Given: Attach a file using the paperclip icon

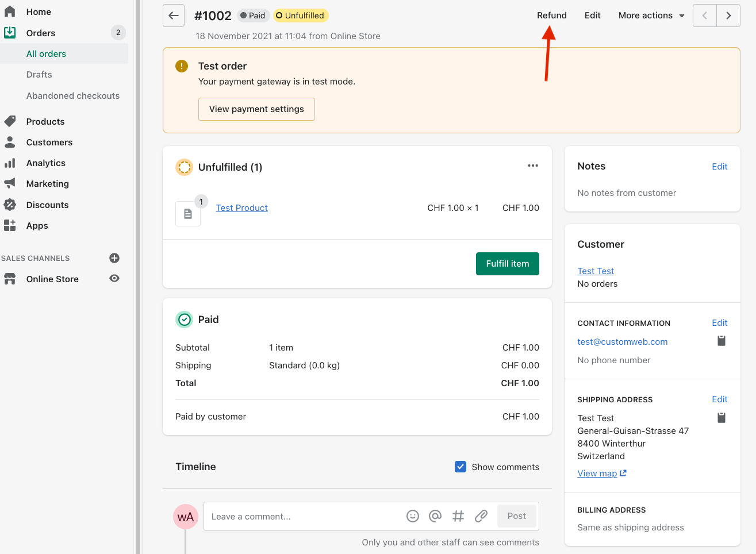Looking at the screenshot, I should coord(481,516).
